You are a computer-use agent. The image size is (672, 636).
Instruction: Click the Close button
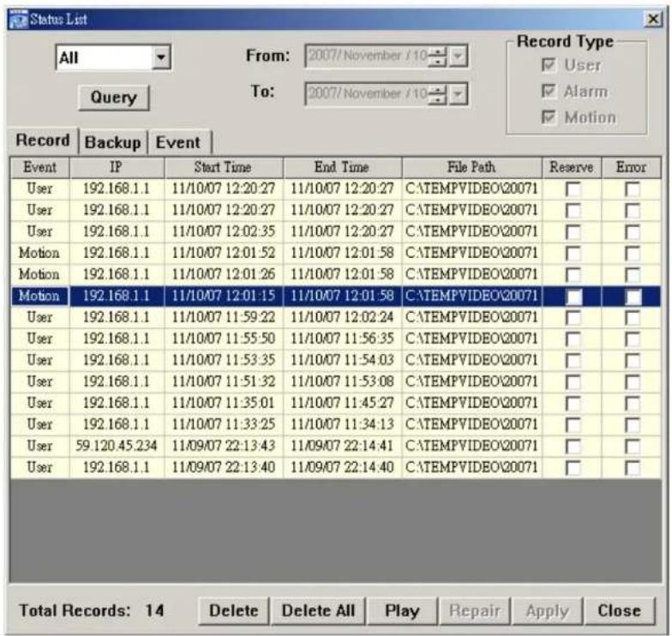tap(620, 610)
